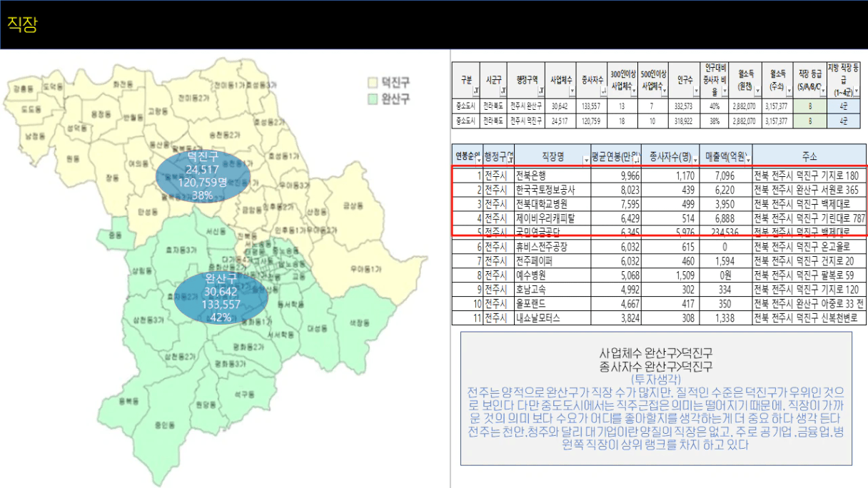Open the 시군구 column filter dropdown
This screenshot has height=488, width=868.
[504, 92]
